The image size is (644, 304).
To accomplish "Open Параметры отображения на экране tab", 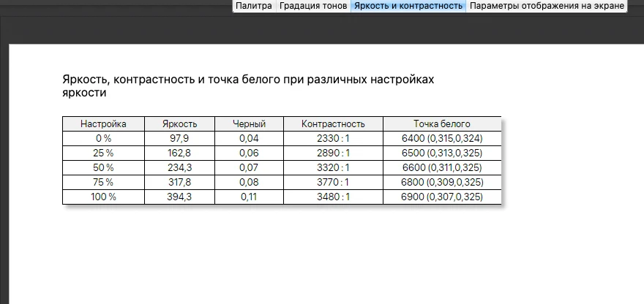I will point(547,6).
